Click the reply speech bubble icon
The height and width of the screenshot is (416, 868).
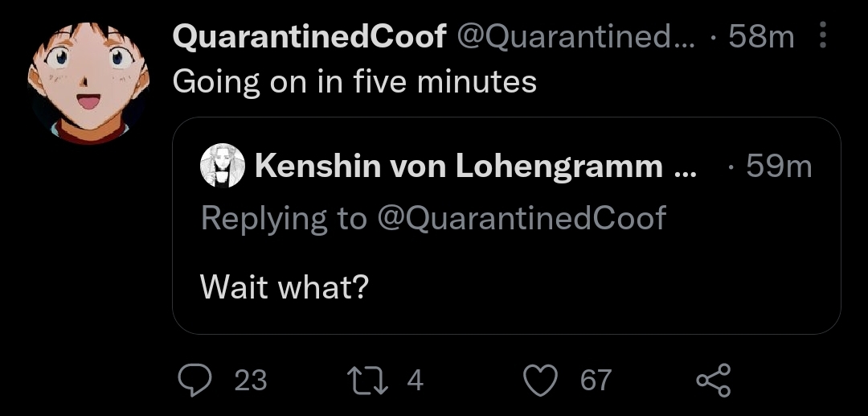[x=194, y=380]
